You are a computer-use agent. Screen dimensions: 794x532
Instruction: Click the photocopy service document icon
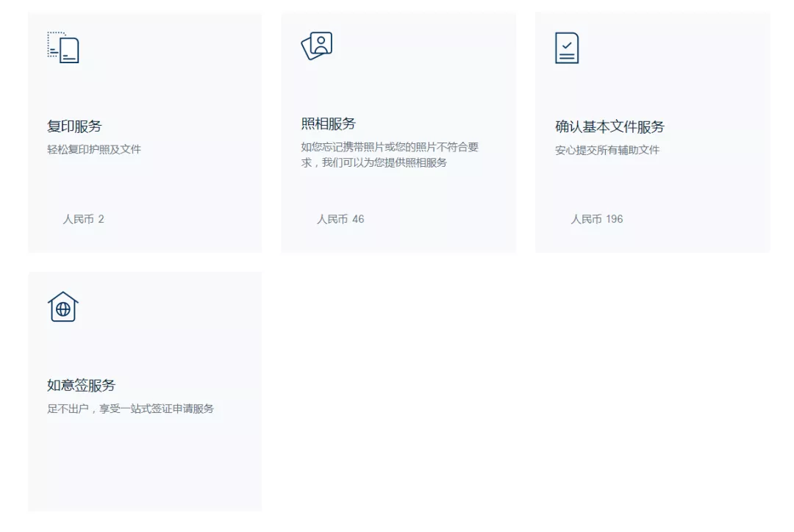(63, 48)
